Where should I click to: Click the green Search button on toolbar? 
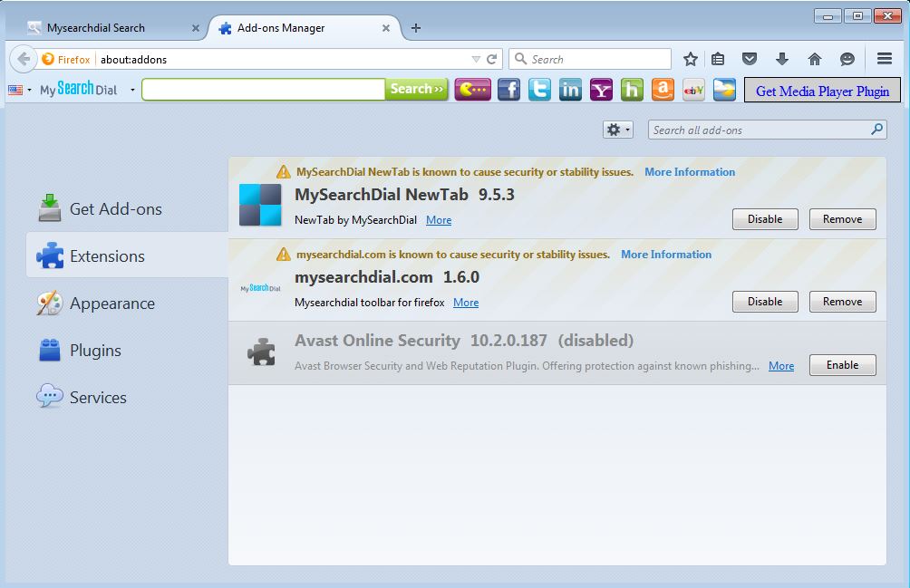416,90
